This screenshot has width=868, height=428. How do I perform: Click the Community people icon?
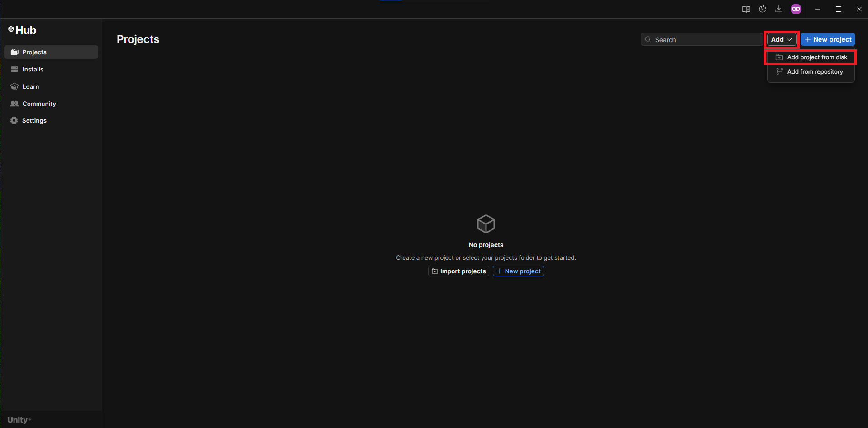14,104
